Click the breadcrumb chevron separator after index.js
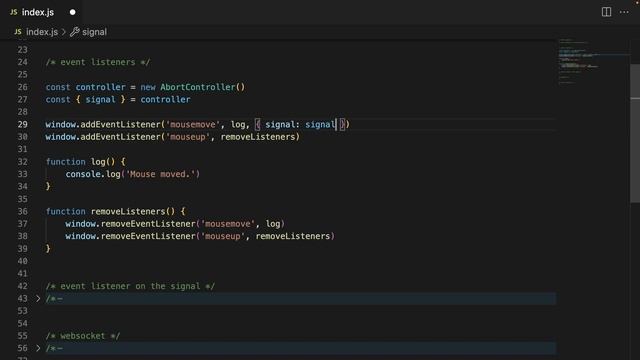Image resolution: width=640 pixels, height=360 pixels. coord(64,32)
